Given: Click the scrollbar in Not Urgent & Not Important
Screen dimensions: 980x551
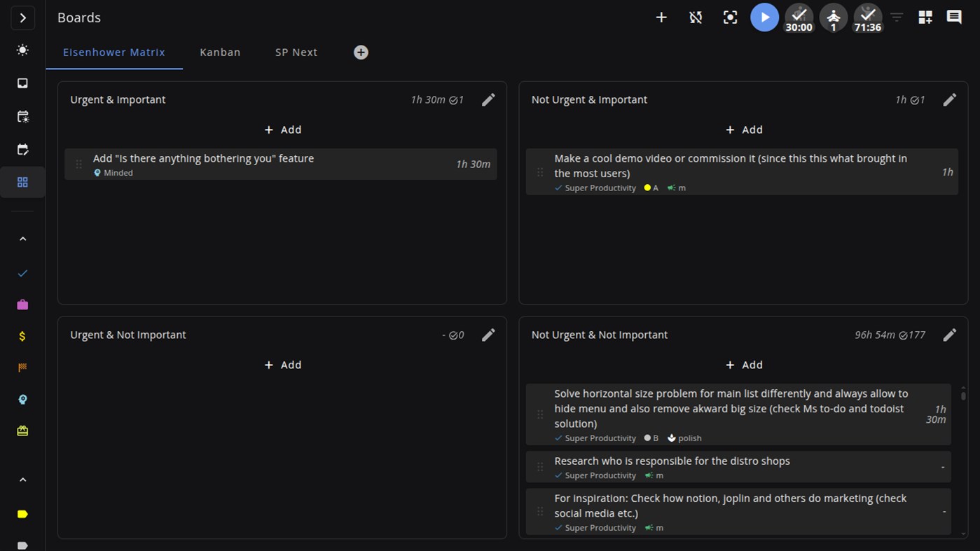Looking at the screenshot, I should point(963,396).
